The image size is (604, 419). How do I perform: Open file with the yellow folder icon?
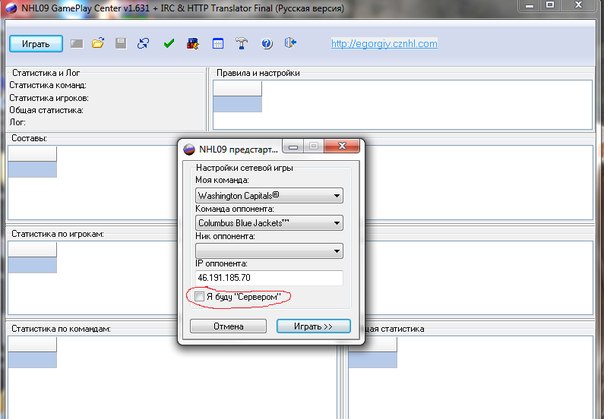coord(98,43)
